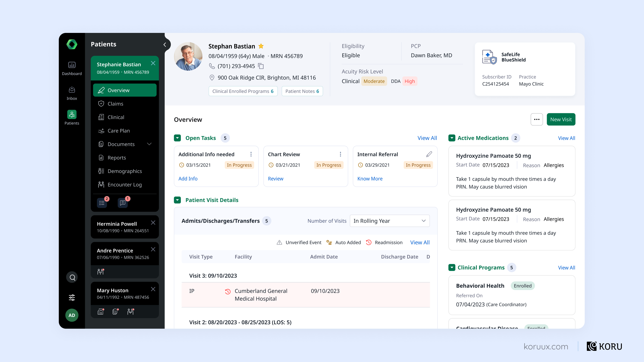Select the Dashboard icon in the sidebar
The height and width of the screenshot is (362, 644).
click(72, 68)
